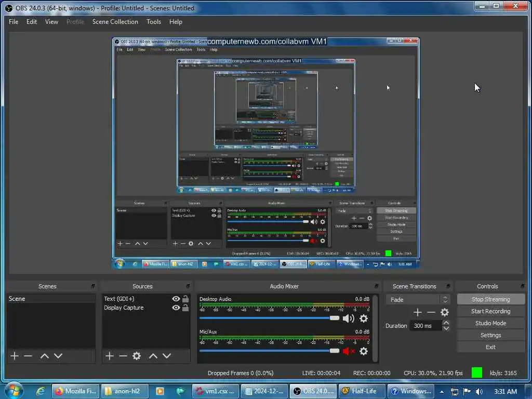Open vm1.csx taskbar button
Viewport: 532px width, 399px height.
(216, 391)
